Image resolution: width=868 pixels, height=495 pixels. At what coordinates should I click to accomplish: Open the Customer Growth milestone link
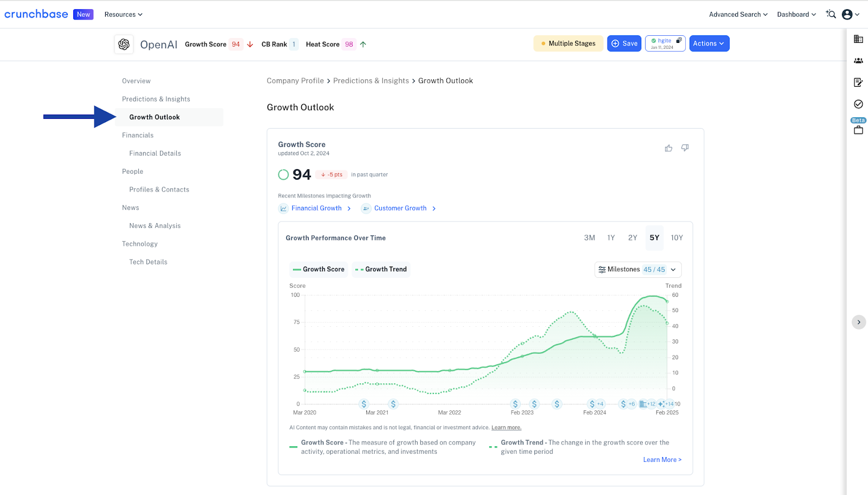(400, 208)
